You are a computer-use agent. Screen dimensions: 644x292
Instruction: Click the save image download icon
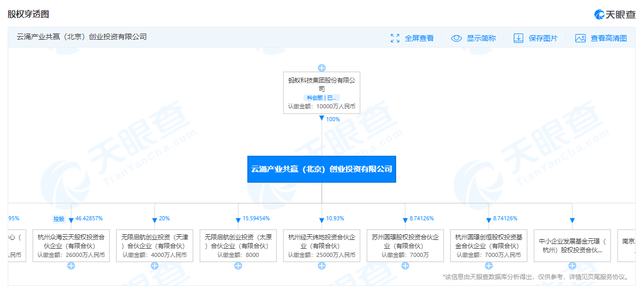pos(519,38)
